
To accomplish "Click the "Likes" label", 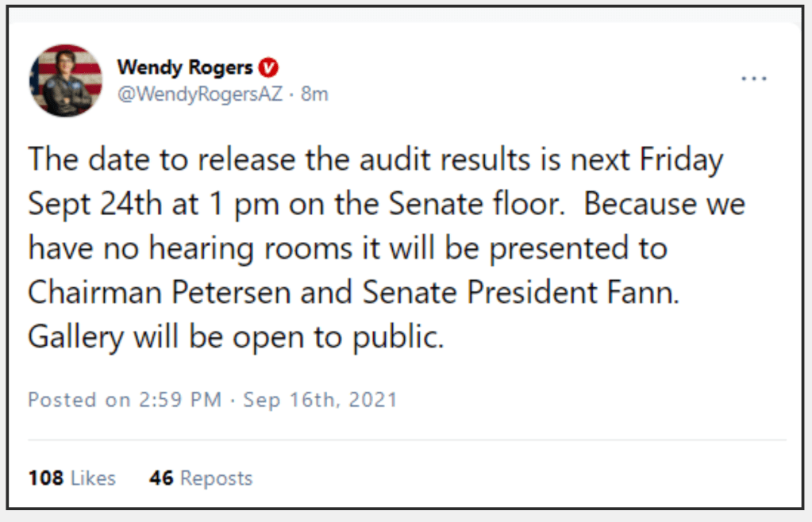I will coord(94,478).
